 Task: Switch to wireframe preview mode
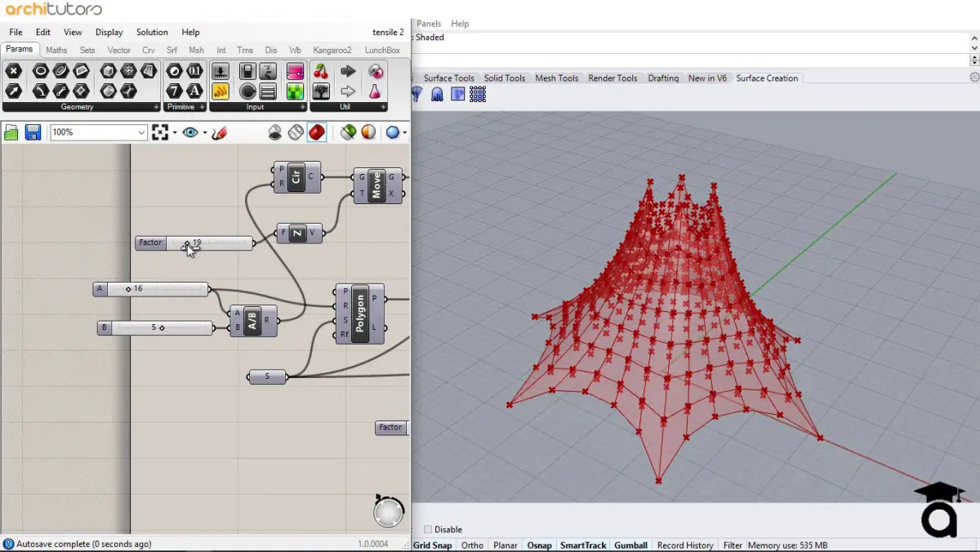click(x=296, y=132)
